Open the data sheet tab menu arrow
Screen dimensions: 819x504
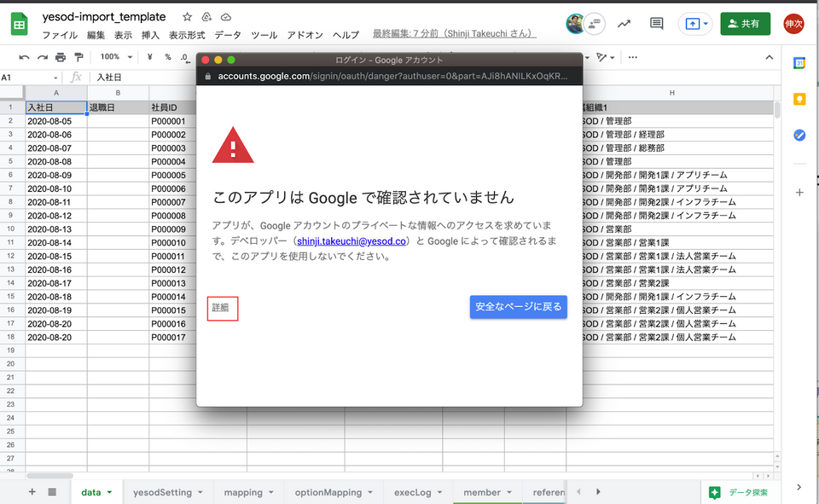(x=110, y=492)
